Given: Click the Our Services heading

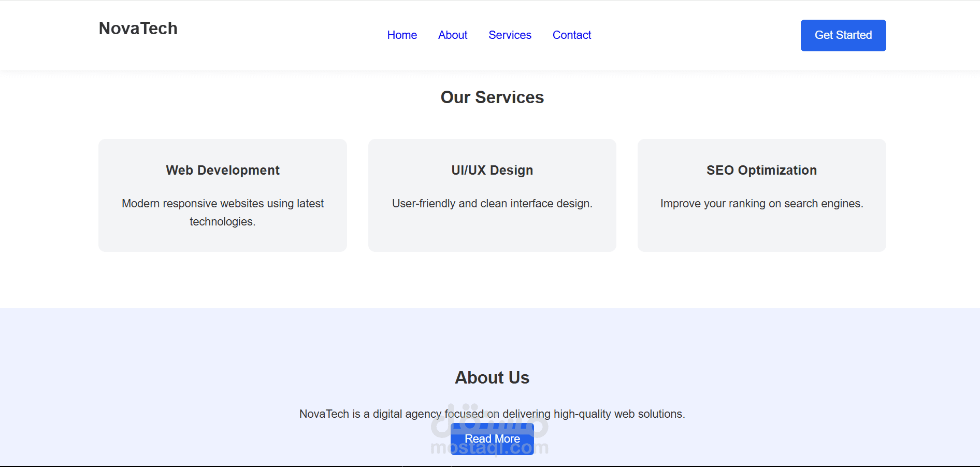Looking at the screenshot, I should (492, 97).
